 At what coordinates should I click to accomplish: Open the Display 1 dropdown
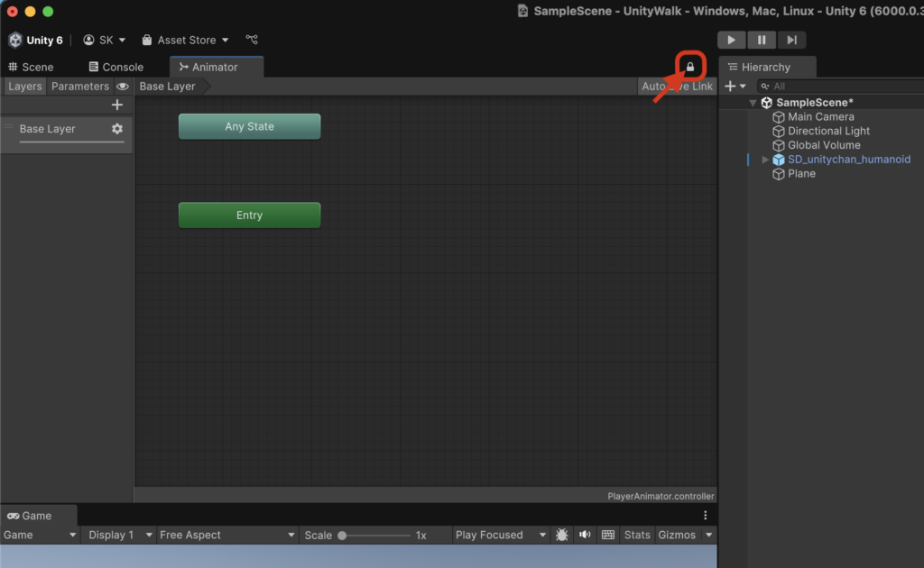[x=120, y=535]
